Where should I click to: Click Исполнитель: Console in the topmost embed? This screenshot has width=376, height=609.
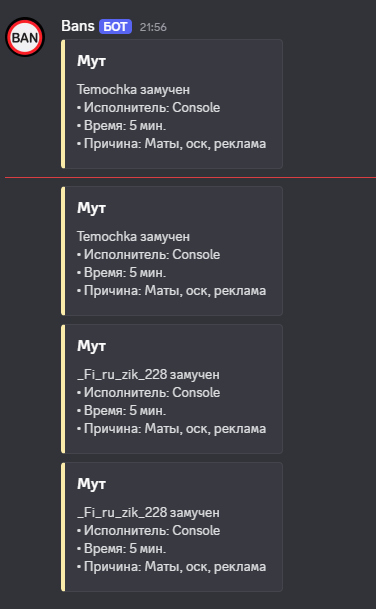tap(148, 108)
